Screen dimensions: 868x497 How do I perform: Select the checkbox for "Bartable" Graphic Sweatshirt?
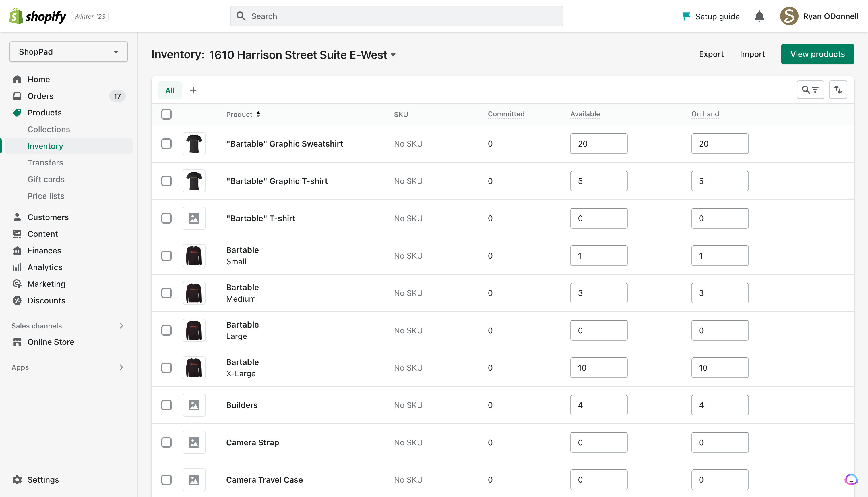tap(166, 144)
